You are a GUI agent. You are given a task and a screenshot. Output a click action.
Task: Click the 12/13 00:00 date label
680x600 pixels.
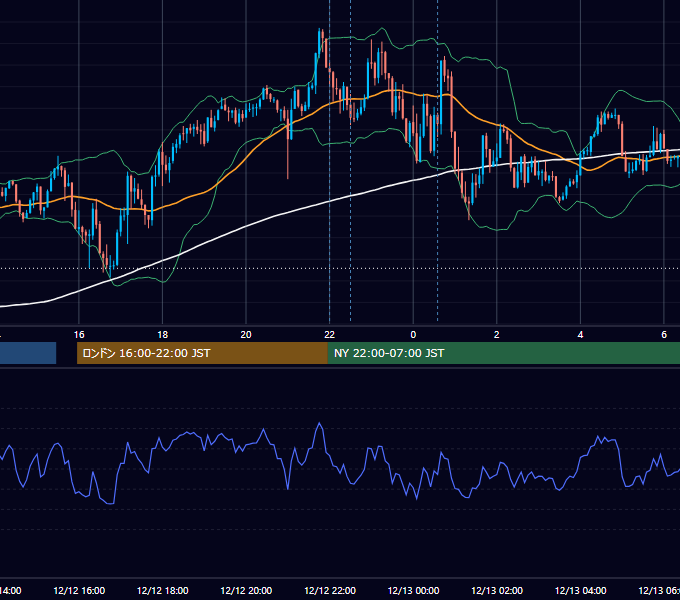pyautogui.click(x=413, y=590)
